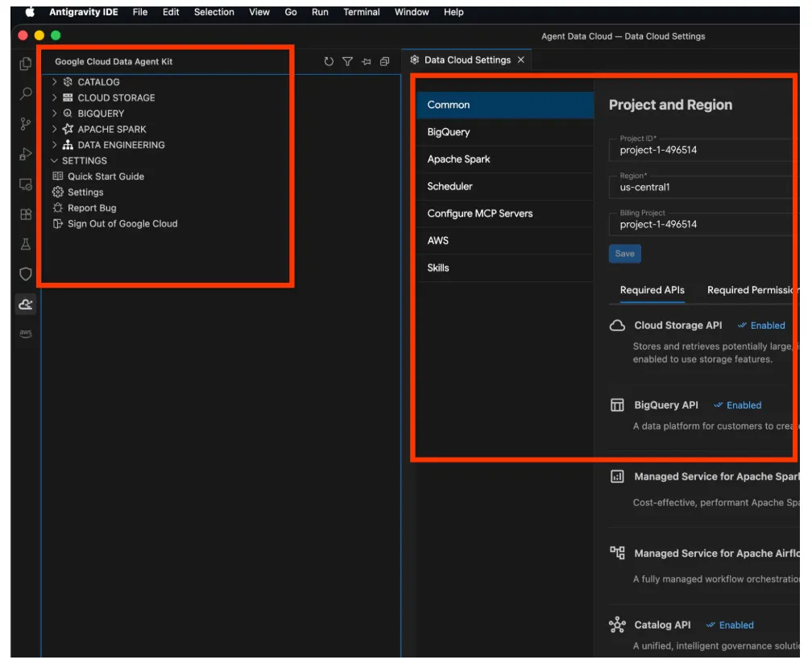Open the File menu
Viewport: 812px width, 668px height.
pos(140,12)
